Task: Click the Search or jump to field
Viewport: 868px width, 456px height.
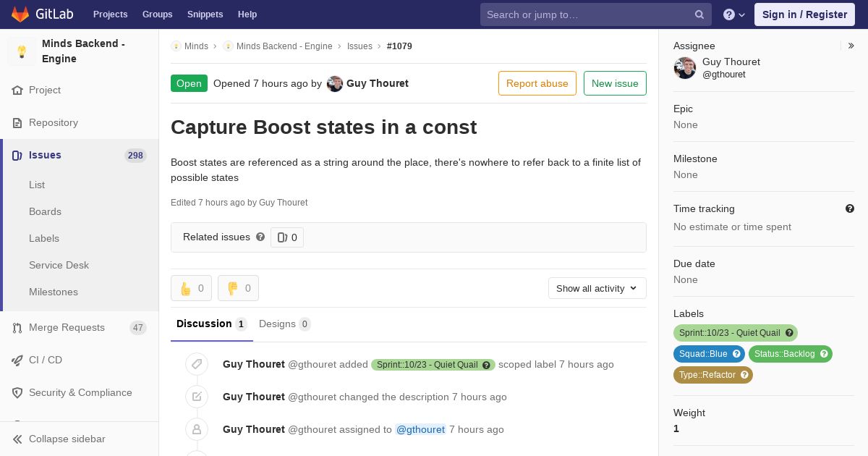Action: tap(596, 14)
